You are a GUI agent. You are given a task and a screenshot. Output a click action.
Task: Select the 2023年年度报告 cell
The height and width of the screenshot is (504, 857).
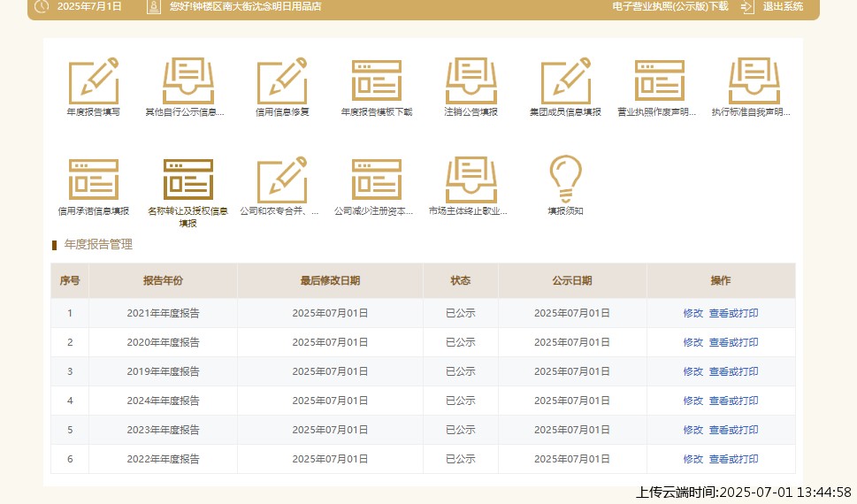tap(163, 430)
